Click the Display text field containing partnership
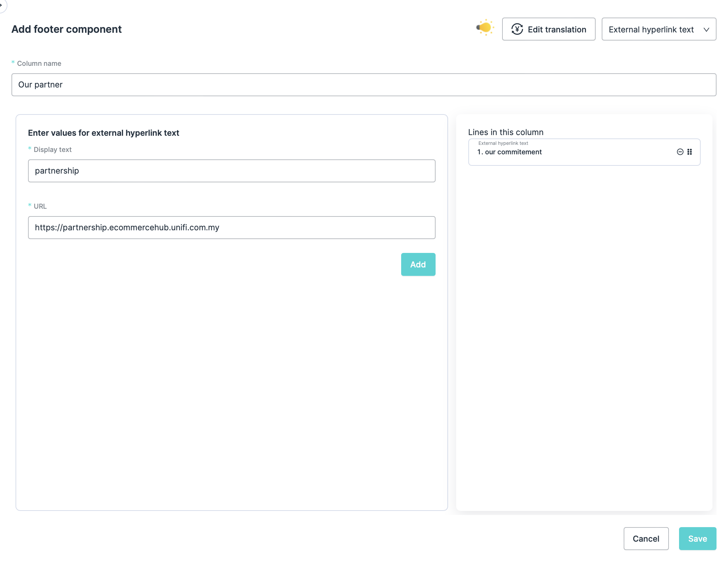This screenshot has height=570, width=728. [232, 171]
